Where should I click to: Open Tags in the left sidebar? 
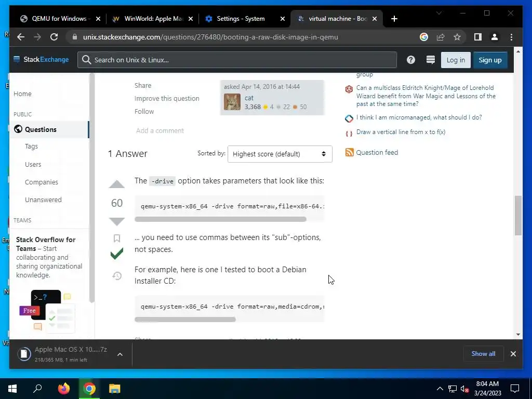tap(31, 146)
